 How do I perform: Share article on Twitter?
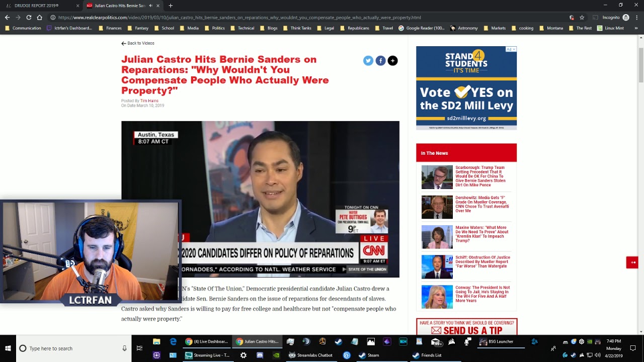pos(368,61)
